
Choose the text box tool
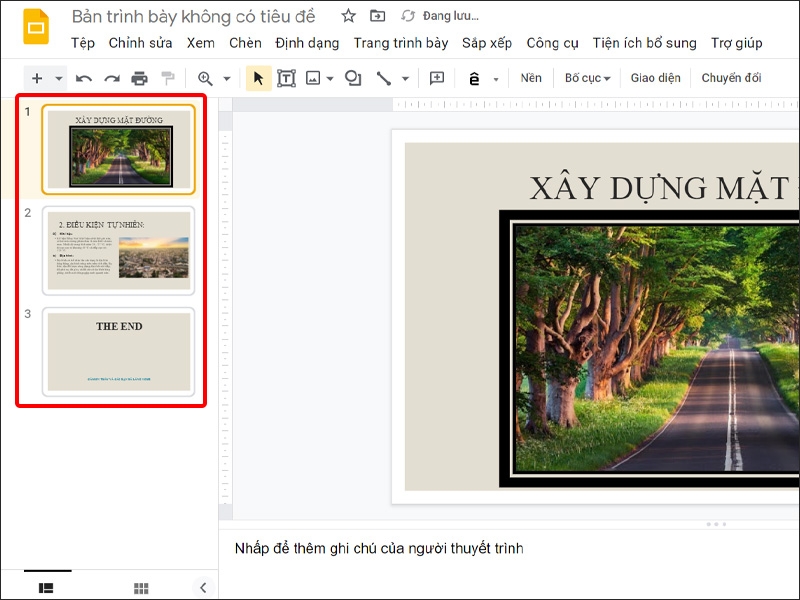point(286,78)
